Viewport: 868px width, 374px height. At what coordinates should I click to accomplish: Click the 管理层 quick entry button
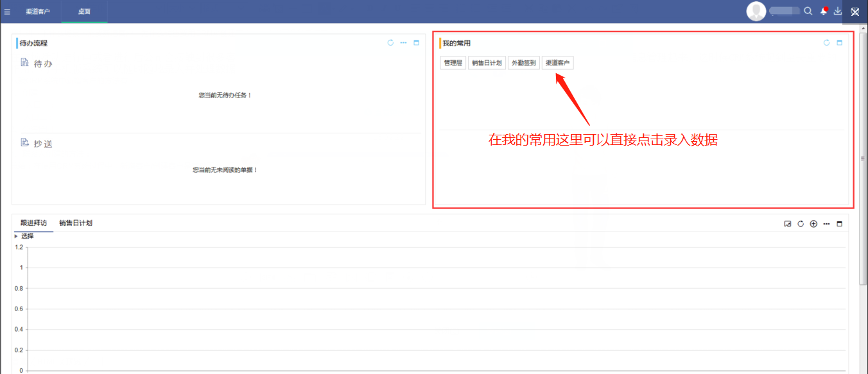(x=452, y=62)
